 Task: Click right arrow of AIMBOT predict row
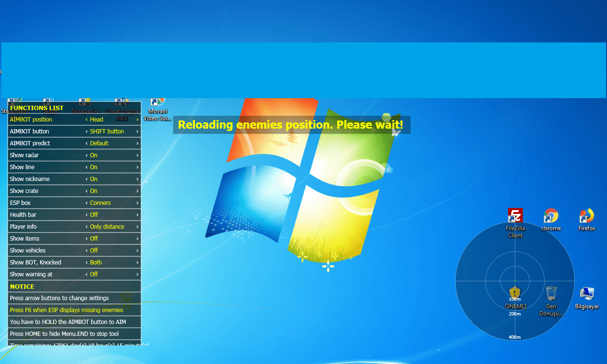(x=137, y=143)
